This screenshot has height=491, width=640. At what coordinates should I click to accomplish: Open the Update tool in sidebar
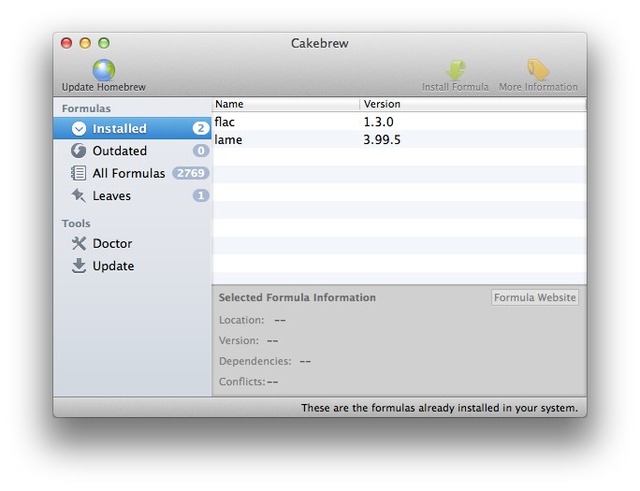coord(132,266)
